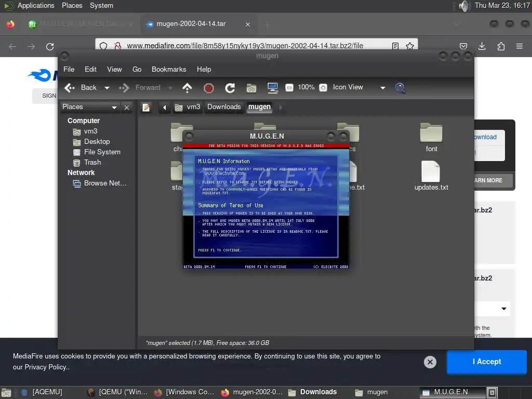Click the Search magnifier icon
Viewport: 532px width, 399px height.
[x=400, y=88]
